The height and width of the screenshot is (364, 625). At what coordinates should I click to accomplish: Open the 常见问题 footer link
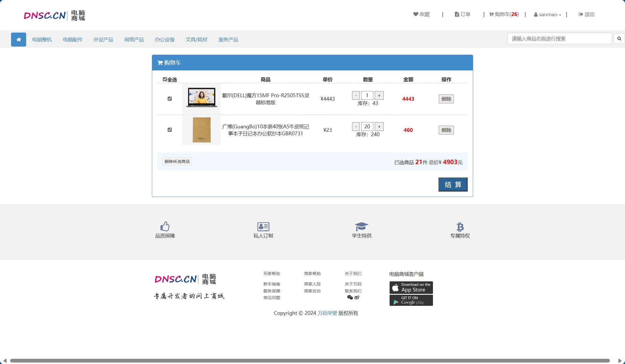(x=272, y=298)
